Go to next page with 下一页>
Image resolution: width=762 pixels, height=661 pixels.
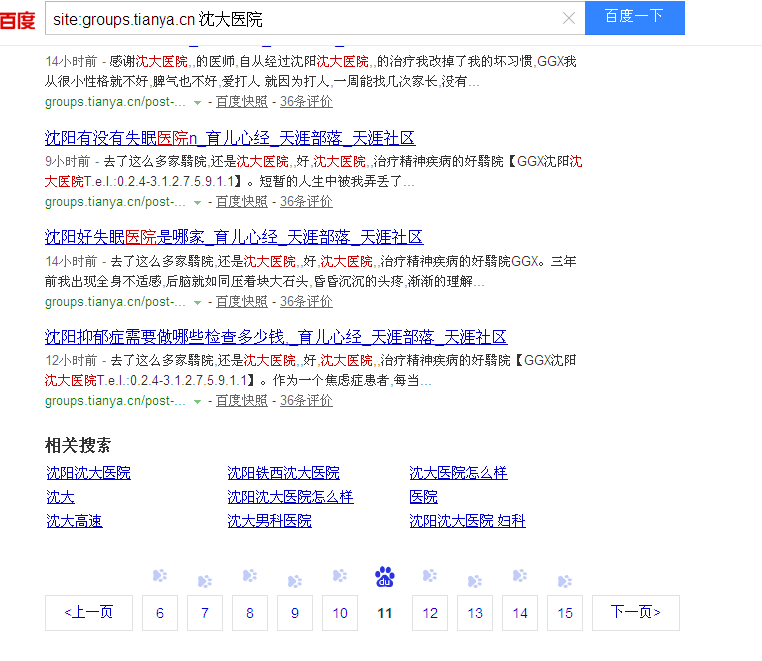(636, 613)
